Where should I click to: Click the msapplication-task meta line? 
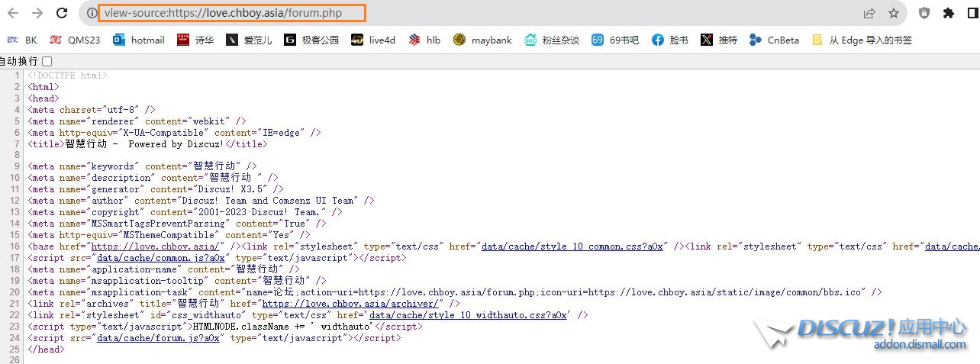tap(455, 292)
